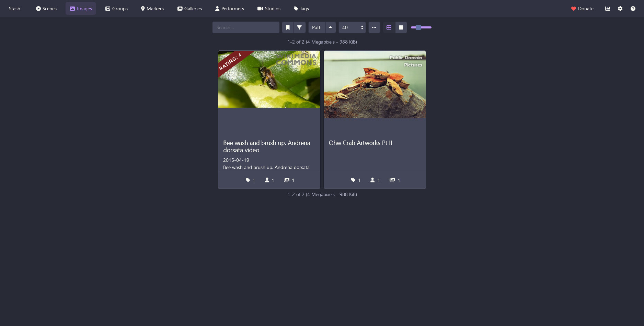This screenshot has height=326, width=644.
Task: Switch to grid display mode
Action: click(389, 27)
